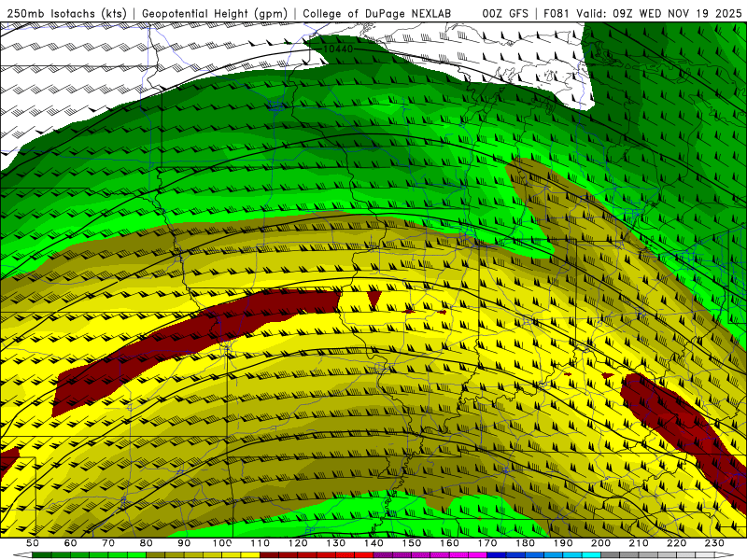Click the 140 label on the color scale
The width and height of the screenshot is (747, 560).
373,543
